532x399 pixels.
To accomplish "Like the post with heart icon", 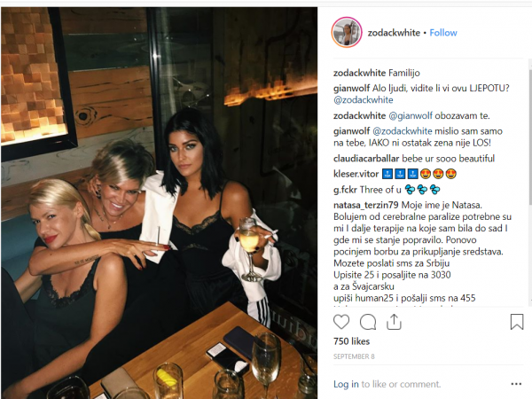I will pyautogui.click(x=341, y=322).
